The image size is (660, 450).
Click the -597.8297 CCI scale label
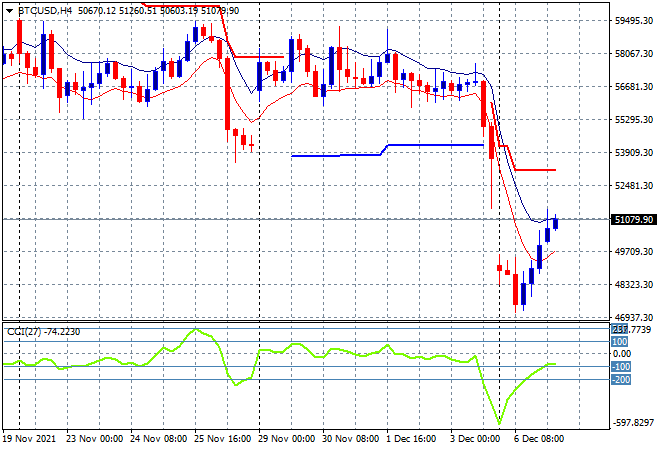(632, 423)
